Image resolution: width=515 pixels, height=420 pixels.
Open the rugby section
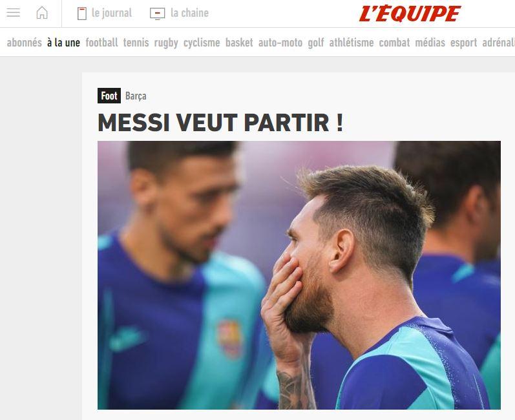(x=166, y=43)
